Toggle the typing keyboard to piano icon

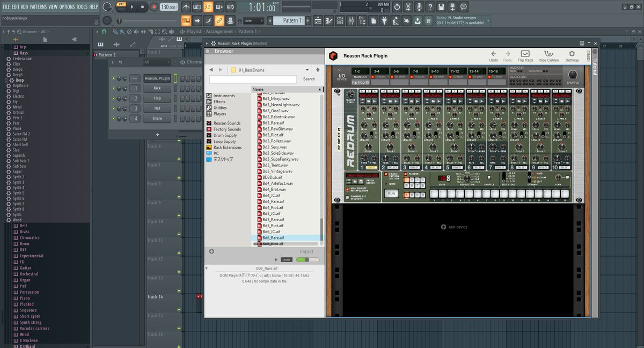point(186,20)
